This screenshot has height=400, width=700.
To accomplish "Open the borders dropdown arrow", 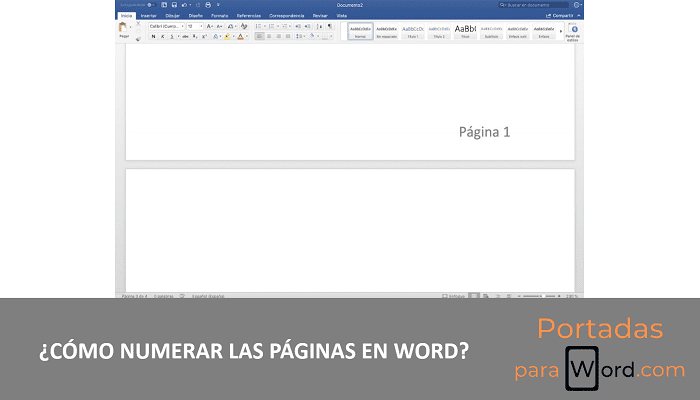I will pos(331,36).
